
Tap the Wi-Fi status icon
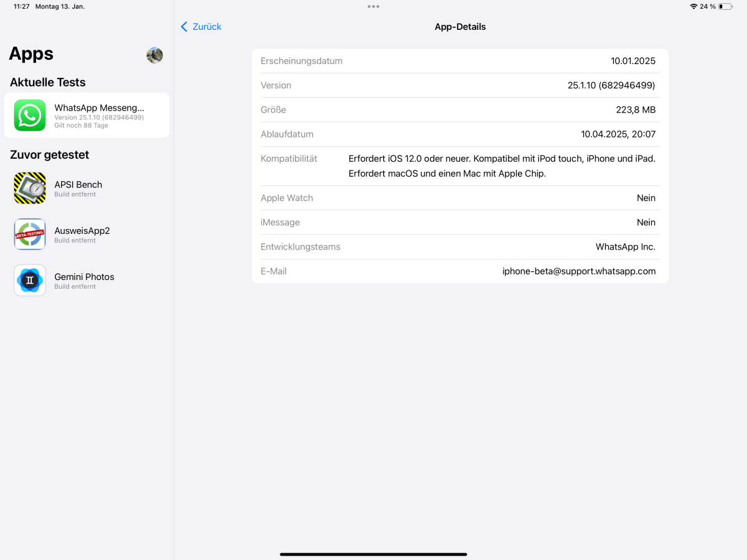(x=693, y=6)
